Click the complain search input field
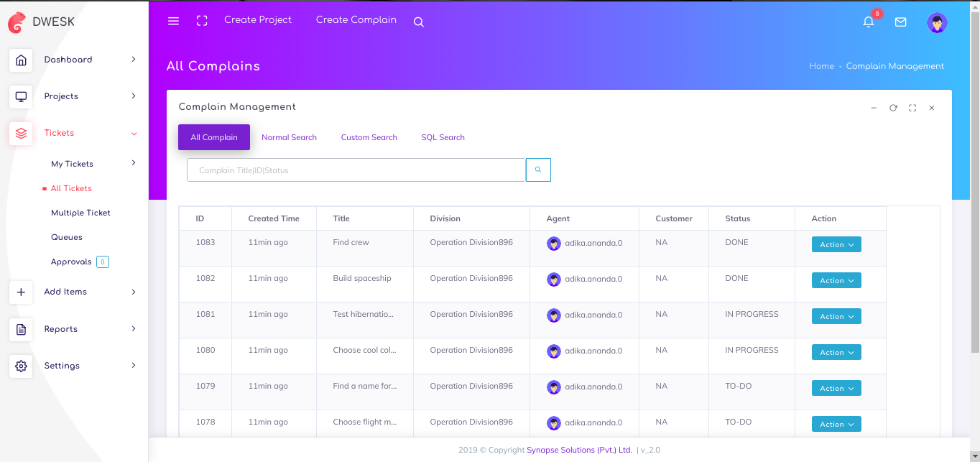Screen dimensions: 980x462 pos(356,170)
